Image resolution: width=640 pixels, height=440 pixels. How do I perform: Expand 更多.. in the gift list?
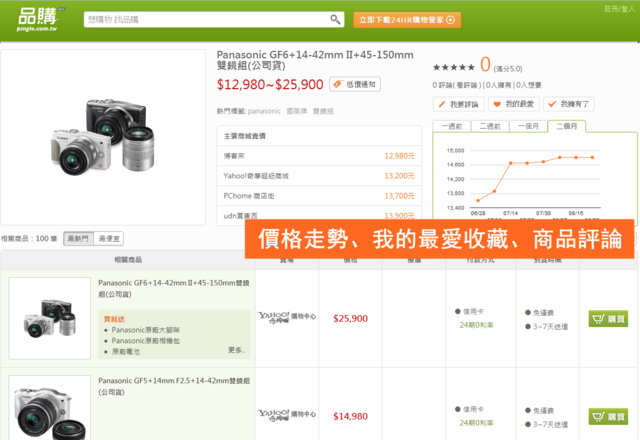click(236, 350)
